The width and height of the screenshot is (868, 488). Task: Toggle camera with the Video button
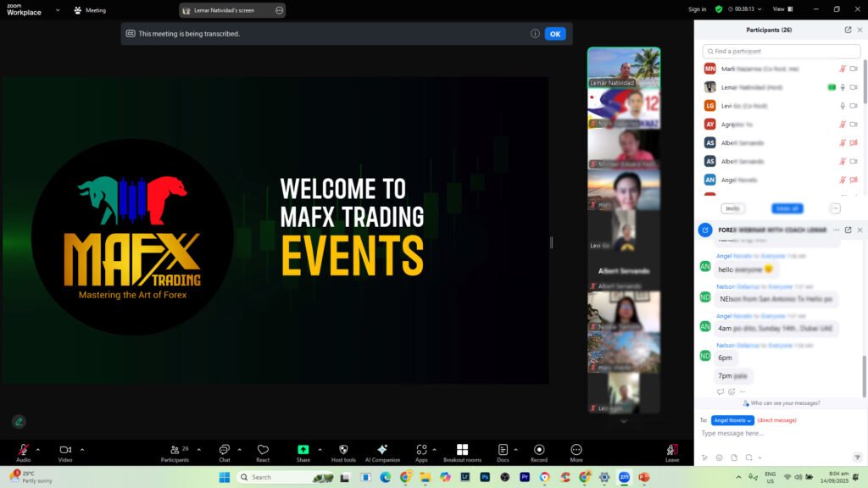point(65,450)
